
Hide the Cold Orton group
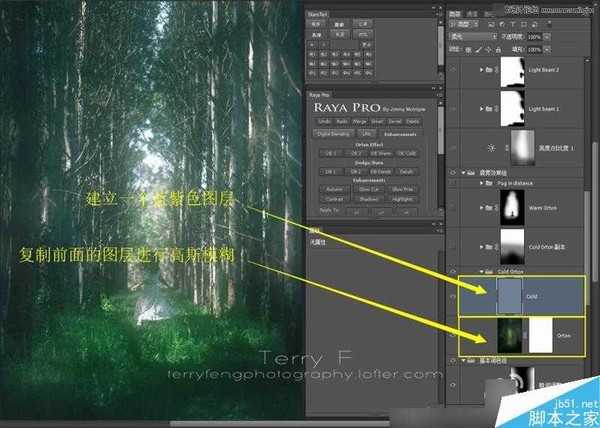[453, 272]
